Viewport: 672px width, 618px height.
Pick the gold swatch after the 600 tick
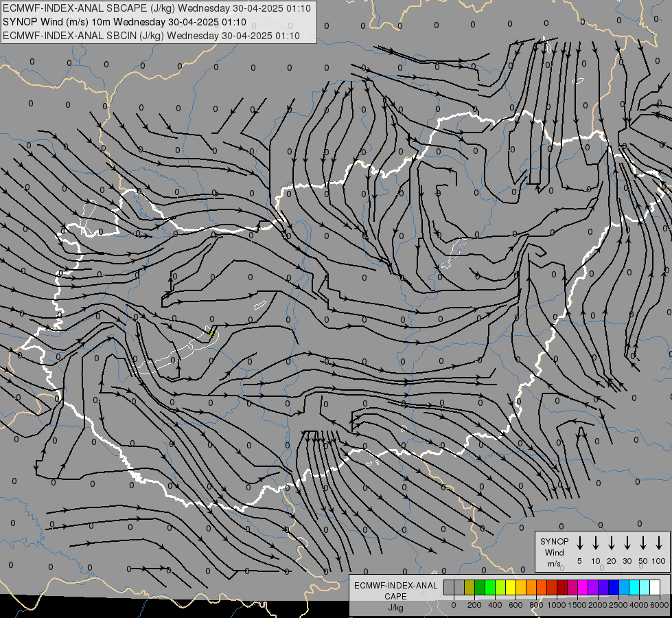[x=521, y=587]
